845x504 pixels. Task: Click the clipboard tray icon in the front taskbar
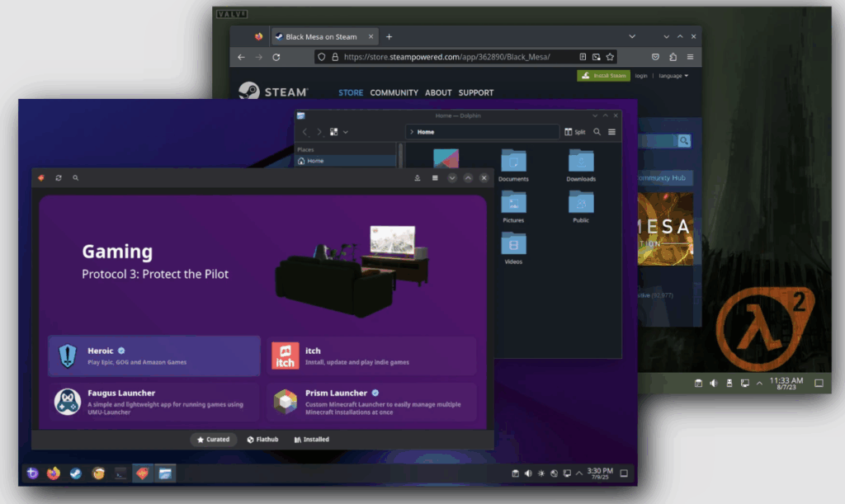(515, 473)
